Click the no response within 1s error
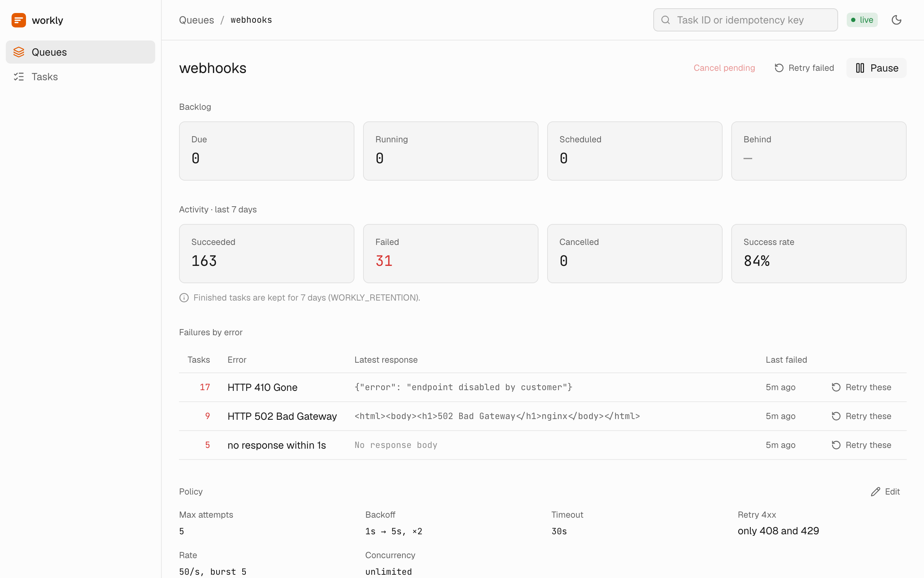This screenshot has height=578, width=924. tap(276, 445)
